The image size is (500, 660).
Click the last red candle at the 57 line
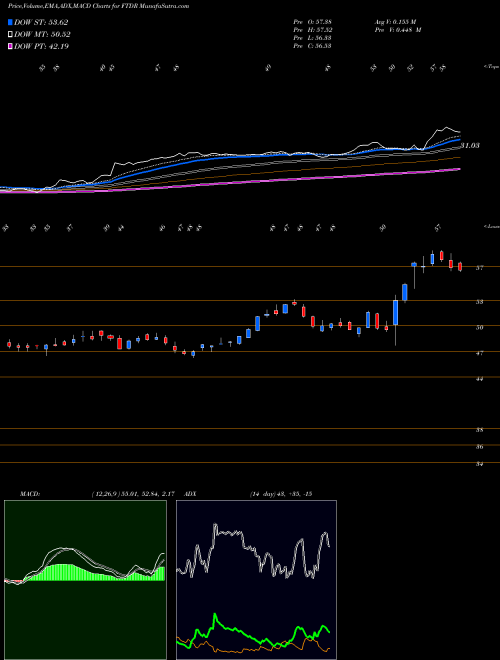[x=460, y=267]
